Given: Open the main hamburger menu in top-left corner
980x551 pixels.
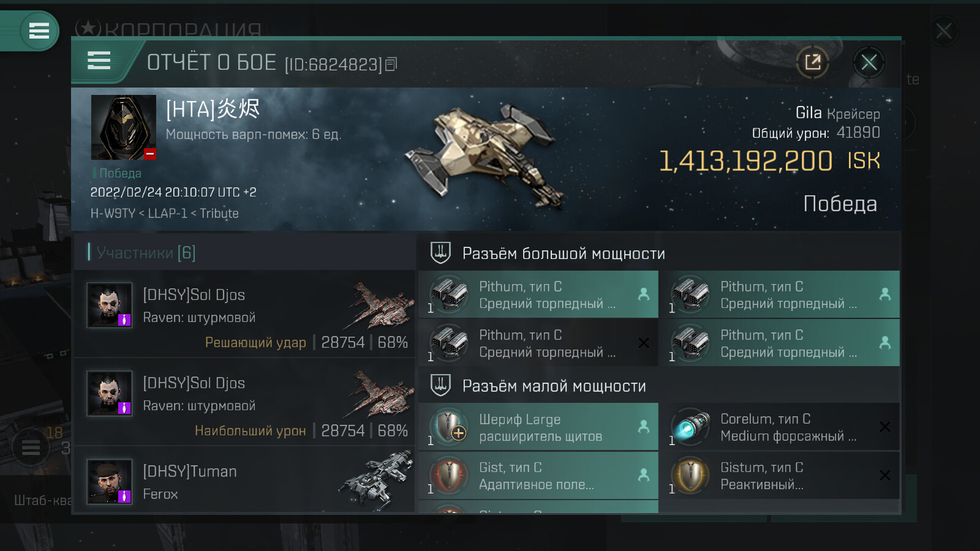Looking at the screenshot, I should click(39, 31).
